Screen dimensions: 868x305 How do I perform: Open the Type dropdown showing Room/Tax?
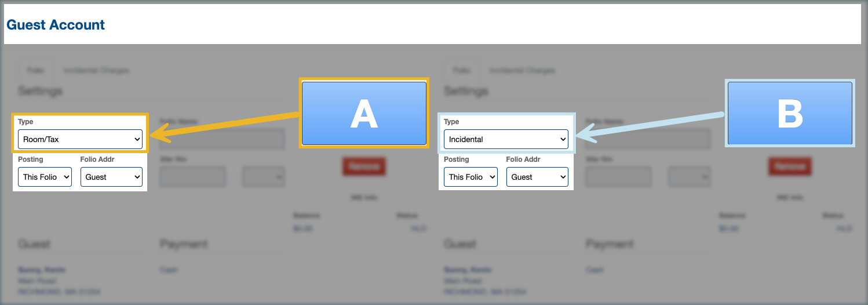coord(80,139)
